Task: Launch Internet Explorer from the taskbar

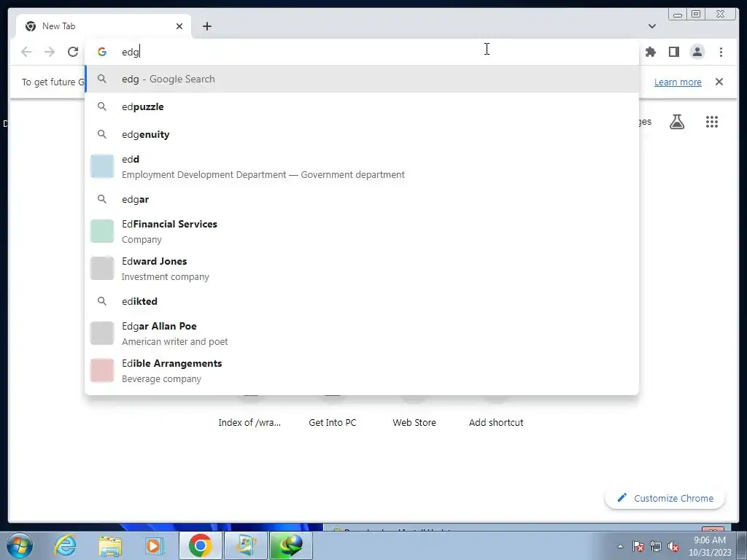Action: 65,545
